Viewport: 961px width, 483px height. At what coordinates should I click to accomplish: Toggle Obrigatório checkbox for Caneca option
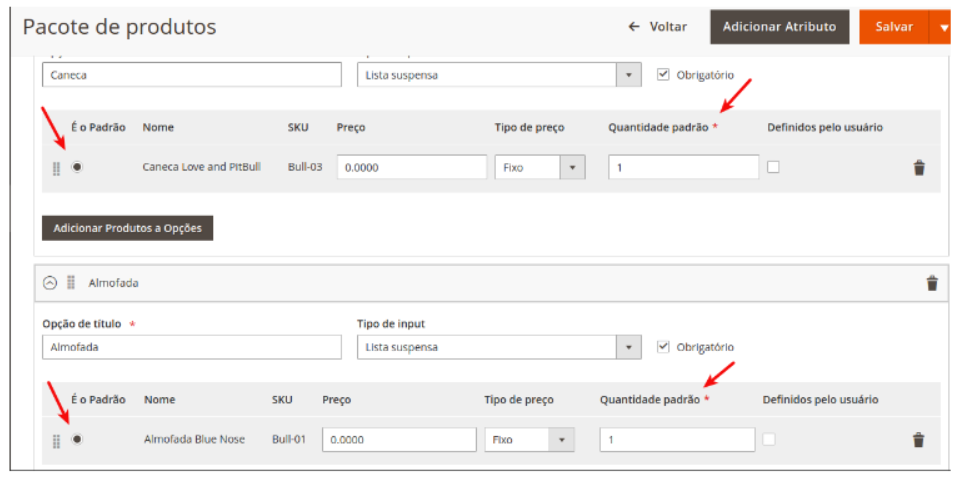click(x=663, y=75)
